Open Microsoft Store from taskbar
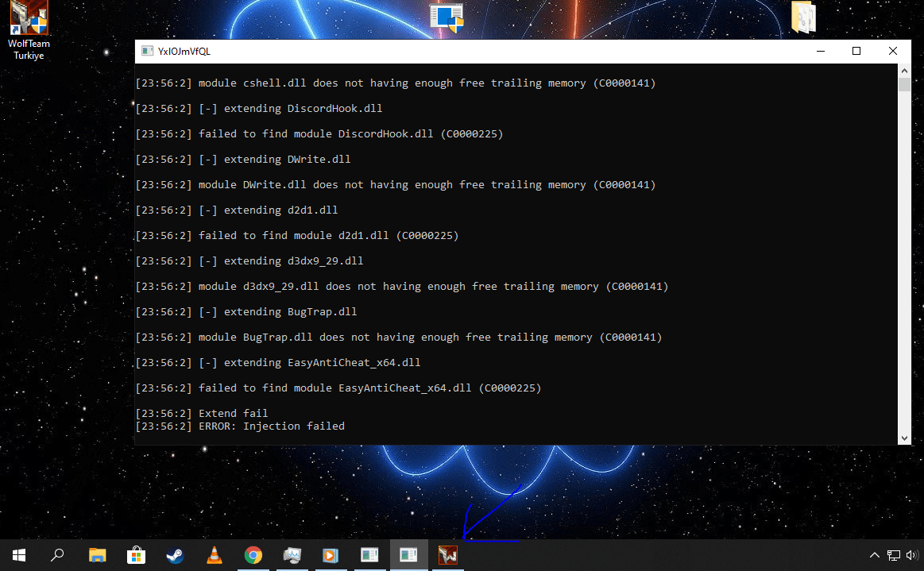The image size is (924, 571). (x=136, y=555)
